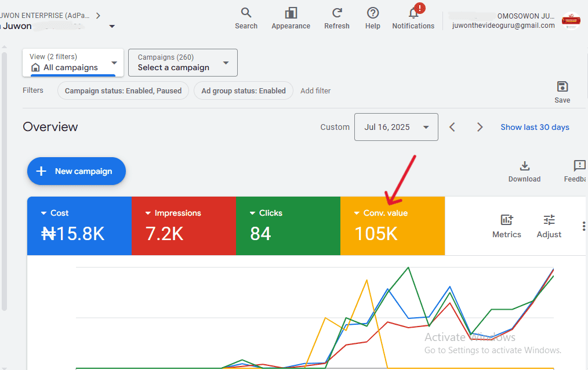Open the Adjust chart options
Screen dimensions: 588x370
[549, 226]
